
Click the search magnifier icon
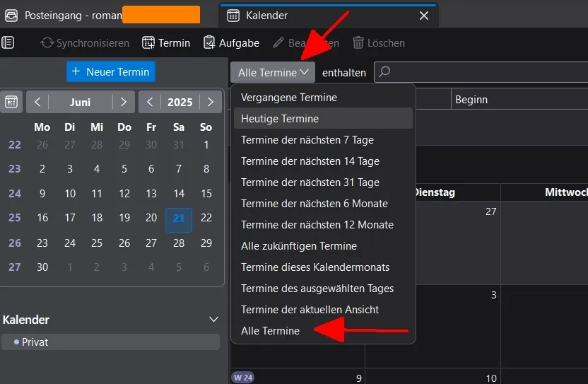[x=384, y=71]
